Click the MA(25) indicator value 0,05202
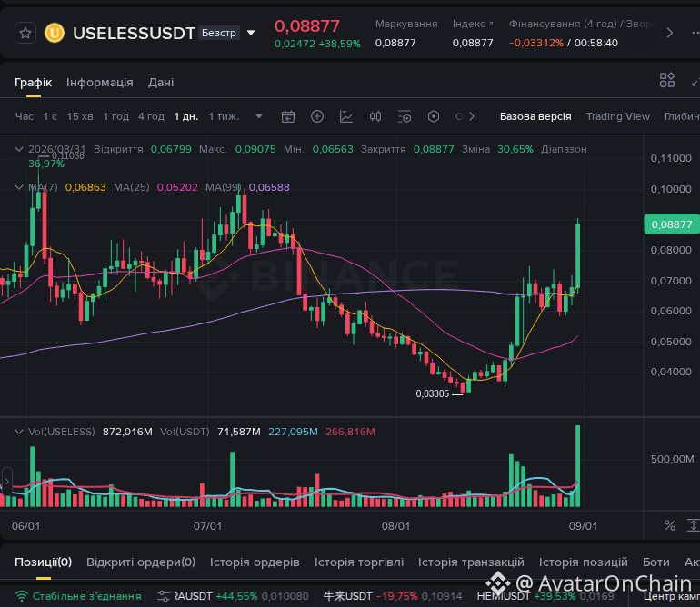Screen dimensions: 700x607 tap(177, 187)
